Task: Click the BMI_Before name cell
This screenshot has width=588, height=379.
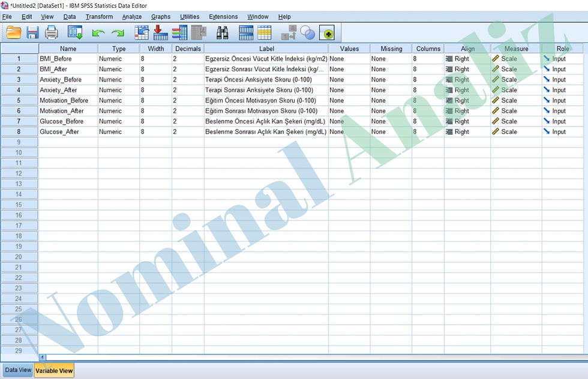Action: point(68,59)
